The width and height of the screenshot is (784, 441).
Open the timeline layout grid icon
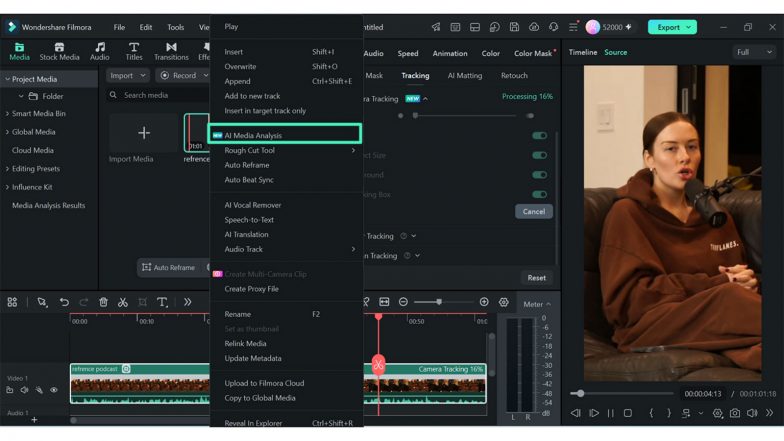tap(12, 302)
